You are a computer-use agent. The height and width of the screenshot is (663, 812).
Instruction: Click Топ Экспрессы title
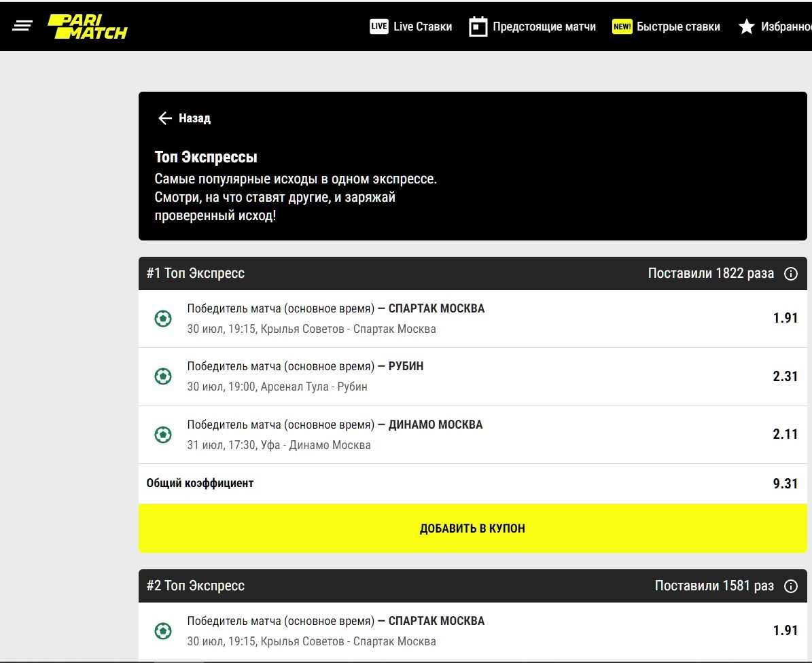pyautogui.click(x=206, y=157)
